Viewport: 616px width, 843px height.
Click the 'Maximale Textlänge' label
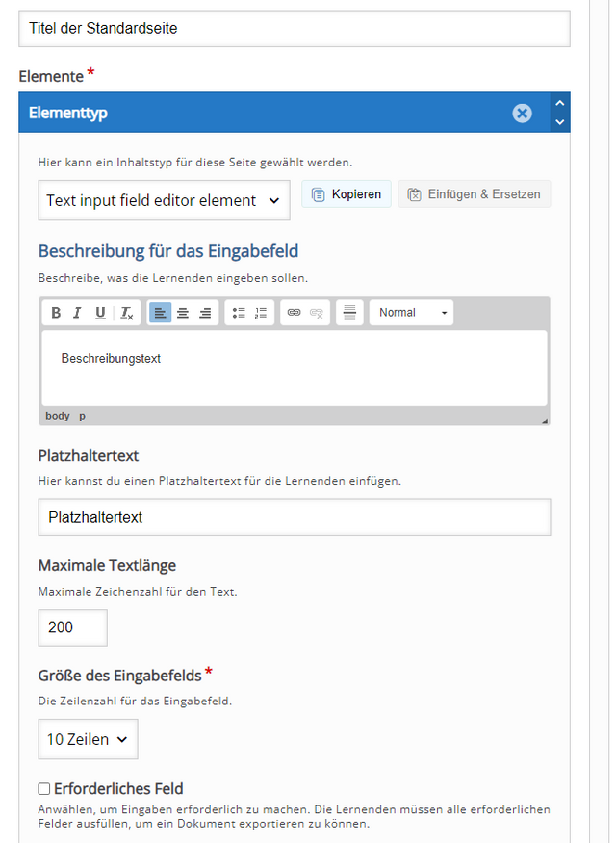107,565
